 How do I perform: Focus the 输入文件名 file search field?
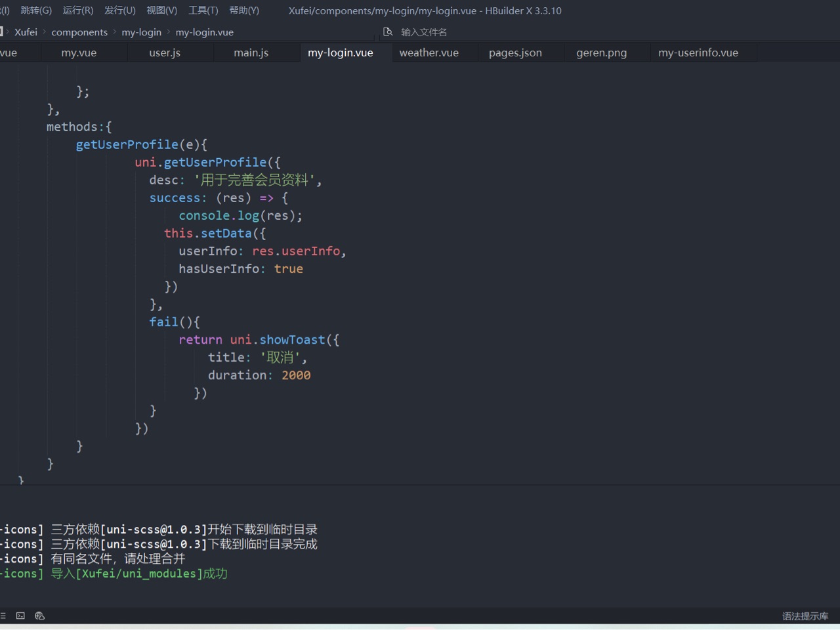tap(424, 32)
